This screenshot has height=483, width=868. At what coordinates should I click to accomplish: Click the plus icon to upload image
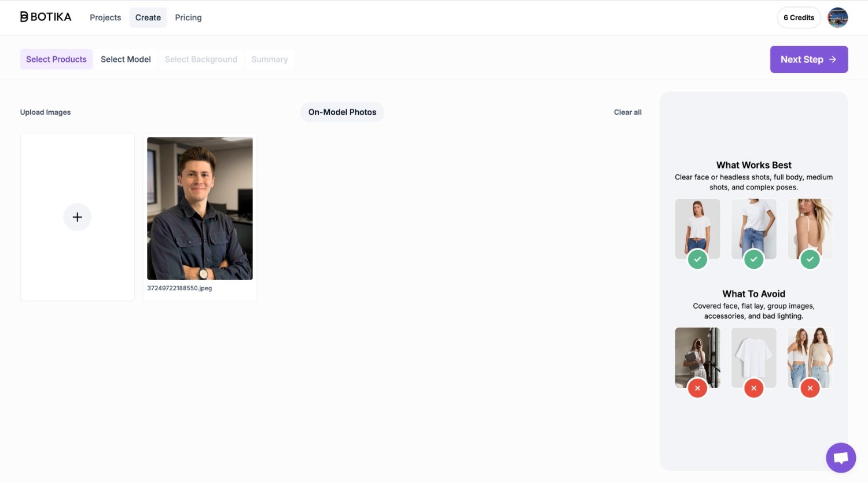click(x=77, y=217)
